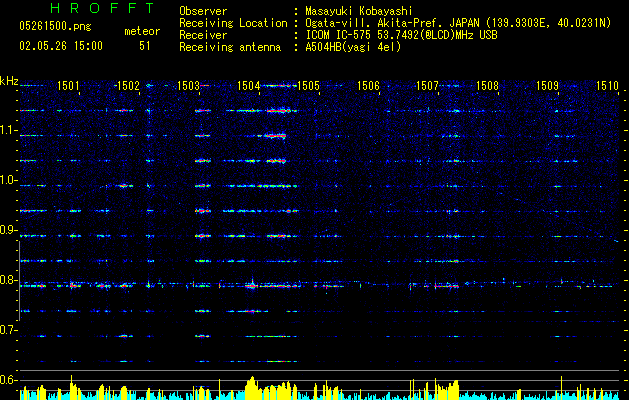This screenshot has width=629, height=400.
Task: Click the kHz axis unit label
Action: coord(9,81)
